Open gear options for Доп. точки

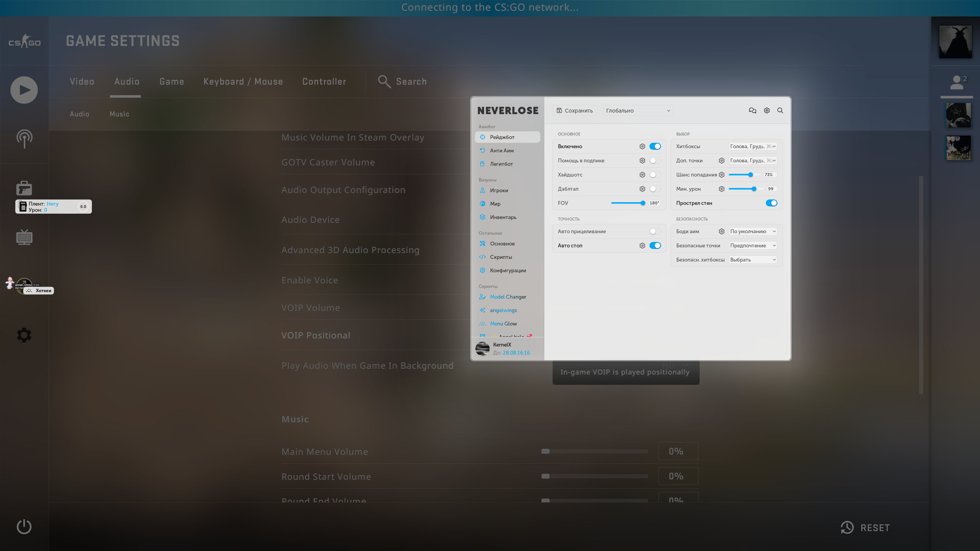click(x=722, y=160)
